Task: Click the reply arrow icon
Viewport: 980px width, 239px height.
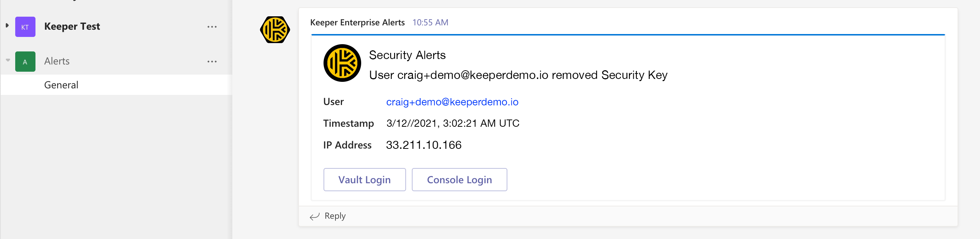Action: [314, 216]
